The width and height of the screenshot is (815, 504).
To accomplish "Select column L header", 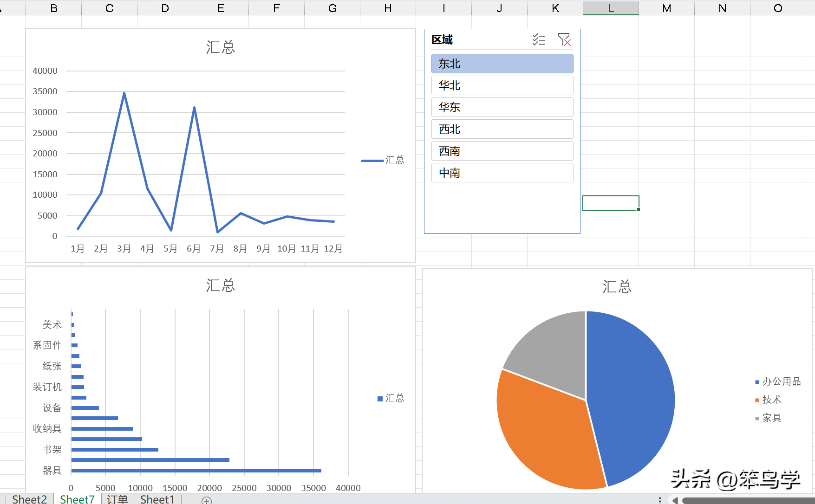I will point(611,8).
